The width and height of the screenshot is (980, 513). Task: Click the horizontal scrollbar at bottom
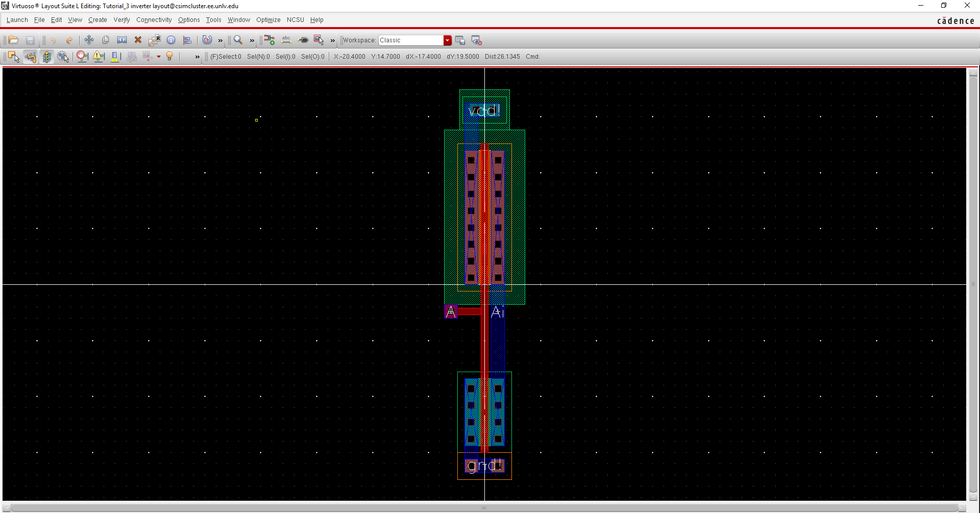(484, 508)
